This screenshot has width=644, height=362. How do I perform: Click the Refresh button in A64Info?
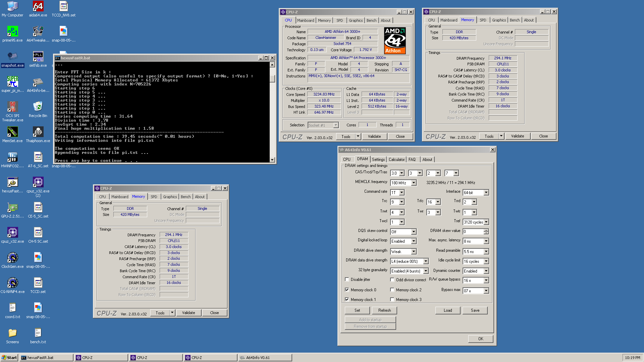pos(384,310)
